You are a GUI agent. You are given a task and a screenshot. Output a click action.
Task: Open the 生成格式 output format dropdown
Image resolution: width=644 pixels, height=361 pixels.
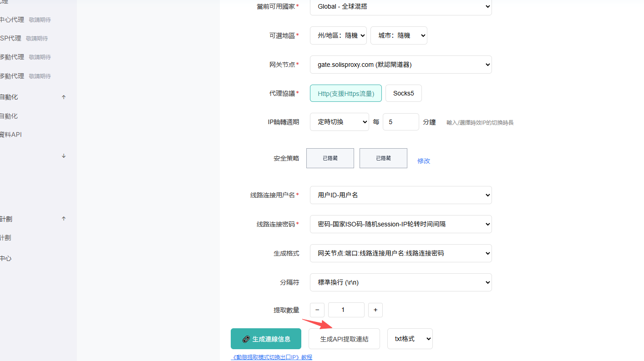pyautogui.click(x=401, y=253)
